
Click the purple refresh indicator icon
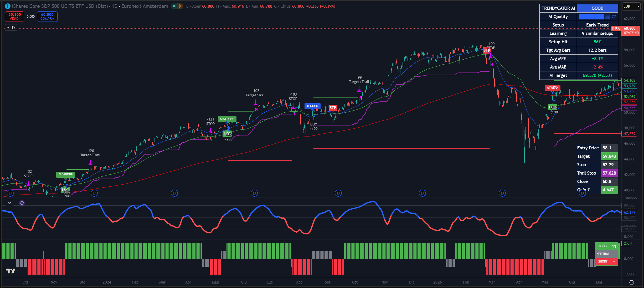coord(22,203)
